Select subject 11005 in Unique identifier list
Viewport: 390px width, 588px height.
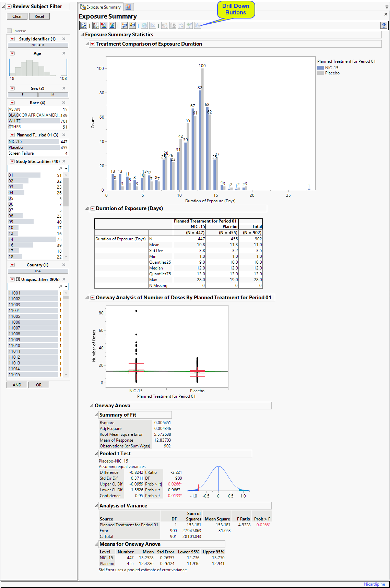point(33,316)
